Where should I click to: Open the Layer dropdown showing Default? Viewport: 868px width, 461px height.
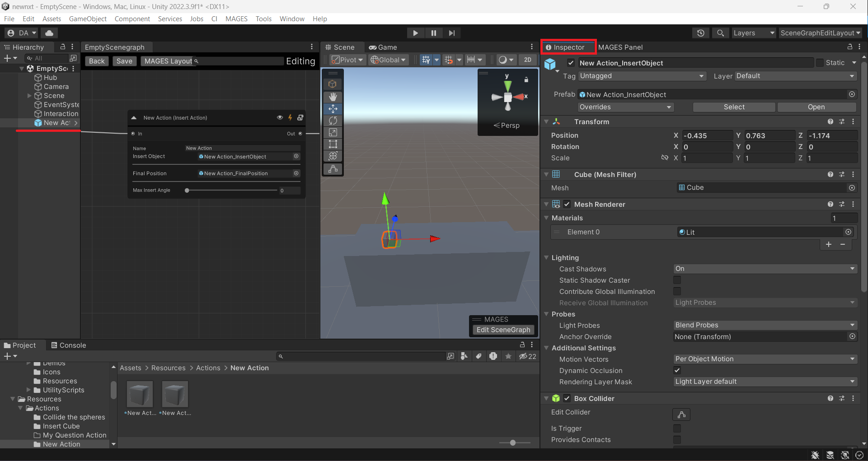(796, 76)
